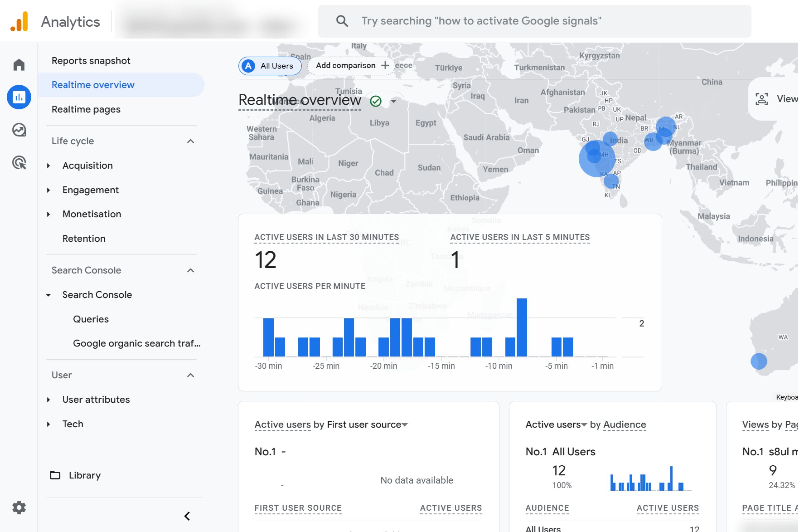Click the ACTIVE USERS PER MINUTE label
The image size is (798, 532).
pos(310,286)
